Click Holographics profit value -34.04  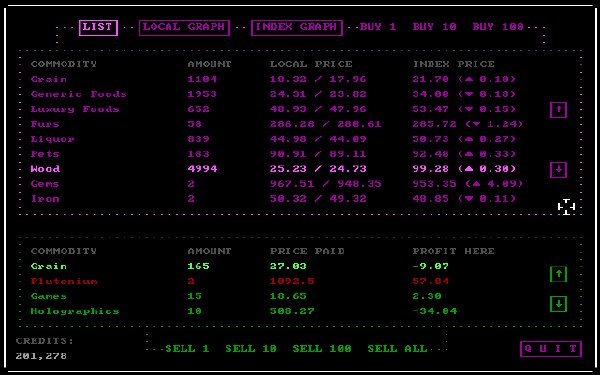tap(434, 311)
